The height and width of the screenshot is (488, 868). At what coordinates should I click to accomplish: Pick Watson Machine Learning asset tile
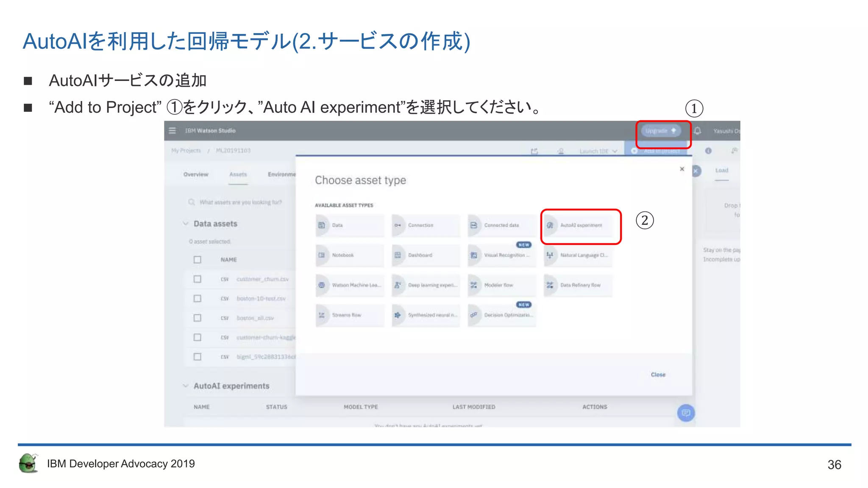pos(350,285)
